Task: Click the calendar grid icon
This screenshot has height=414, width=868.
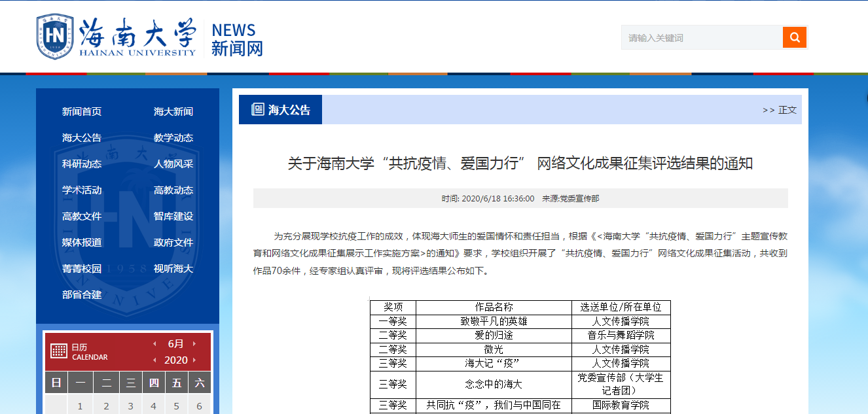Action: (59, 351)
